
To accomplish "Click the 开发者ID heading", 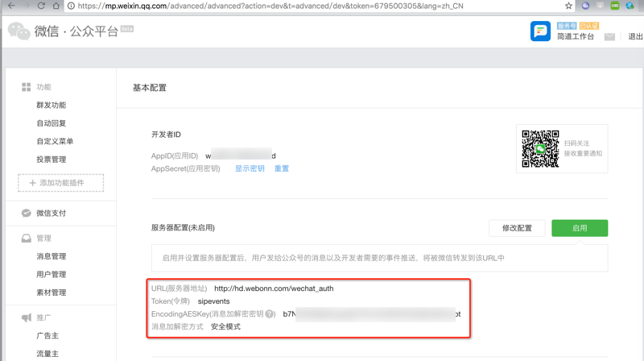I will pos(166,135).
